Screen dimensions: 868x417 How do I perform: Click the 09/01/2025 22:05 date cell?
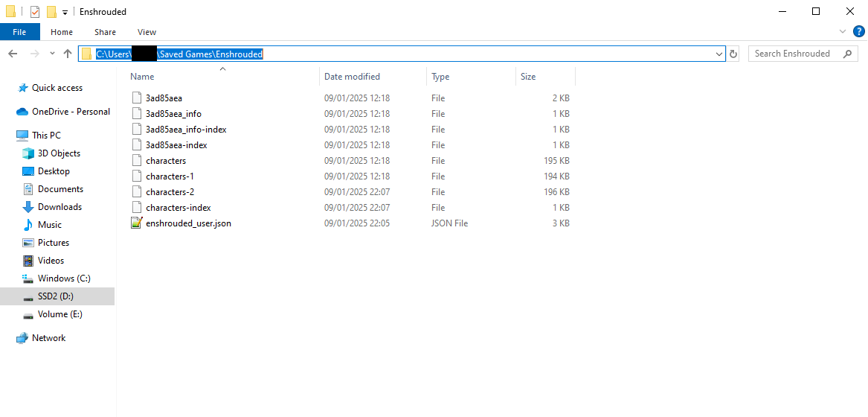pos(357,223)
